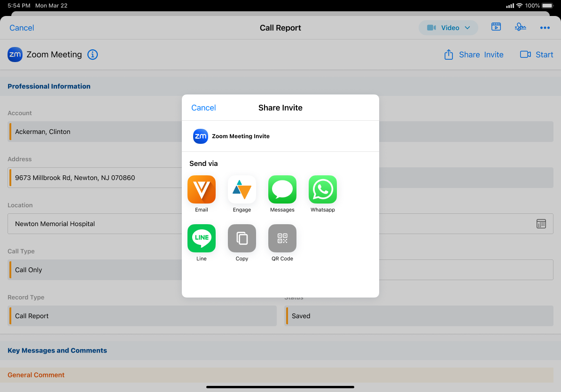
Task: Tap the signature capture icon
Action: (x=520, y=27)
